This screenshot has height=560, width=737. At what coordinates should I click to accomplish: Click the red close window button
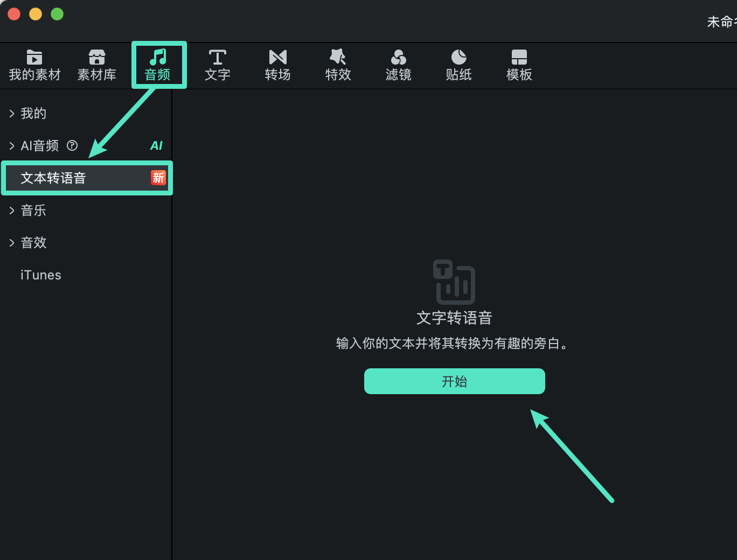pos(14,14)
